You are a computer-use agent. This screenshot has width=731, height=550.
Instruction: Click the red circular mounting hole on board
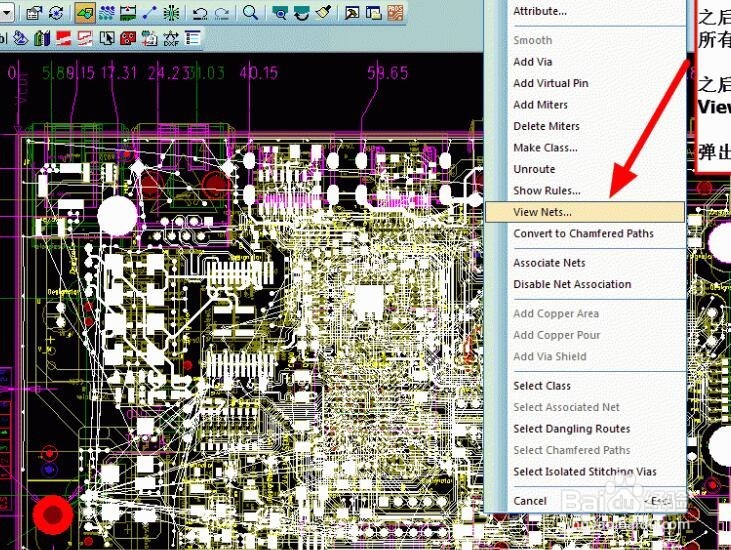pyautogui.click(x=50, y=515)
